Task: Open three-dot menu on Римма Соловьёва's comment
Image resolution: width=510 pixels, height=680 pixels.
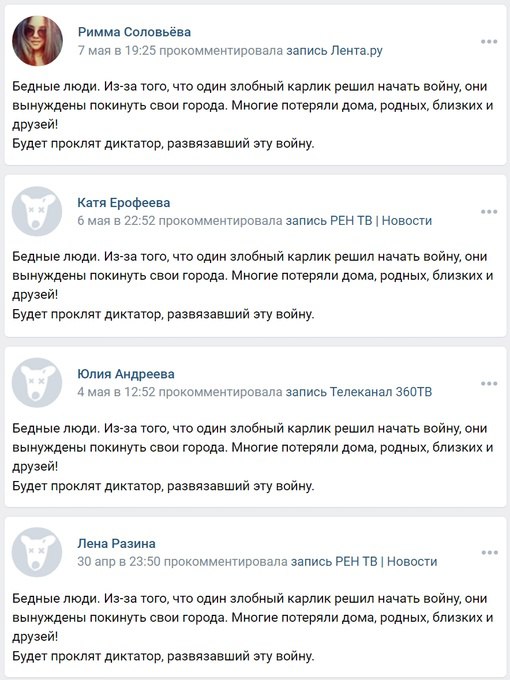Action: [489, 42]
